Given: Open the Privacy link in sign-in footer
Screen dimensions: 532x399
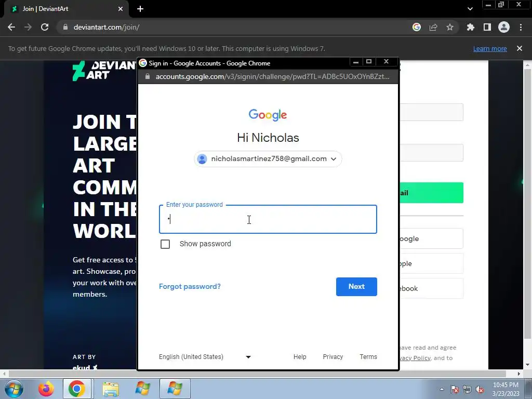Looking at the screenshot, I should 333,356.
